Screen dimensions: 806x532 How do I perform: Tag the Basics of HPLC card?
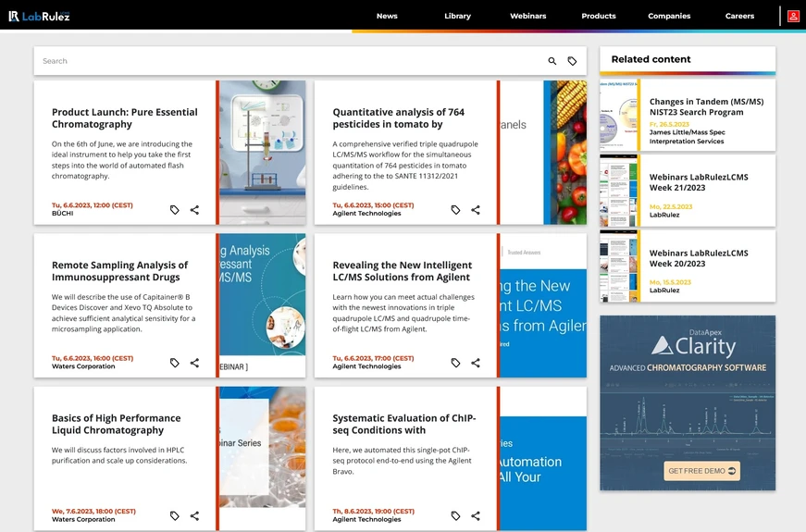click(x=175, y=515)
